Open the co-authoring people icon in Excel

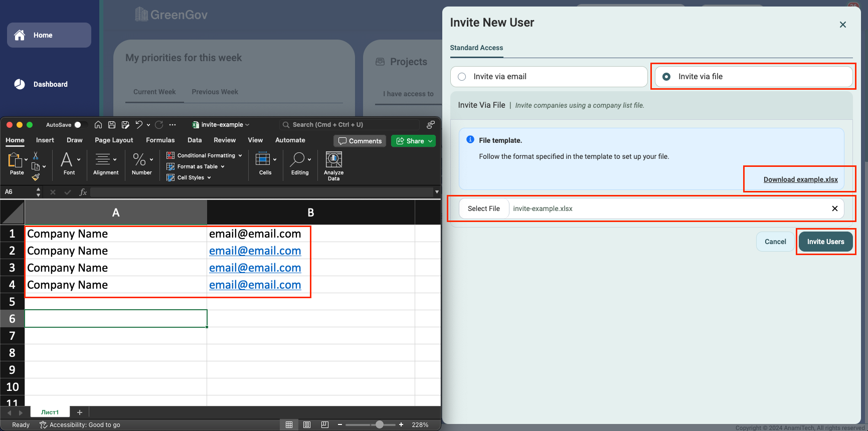430,125
